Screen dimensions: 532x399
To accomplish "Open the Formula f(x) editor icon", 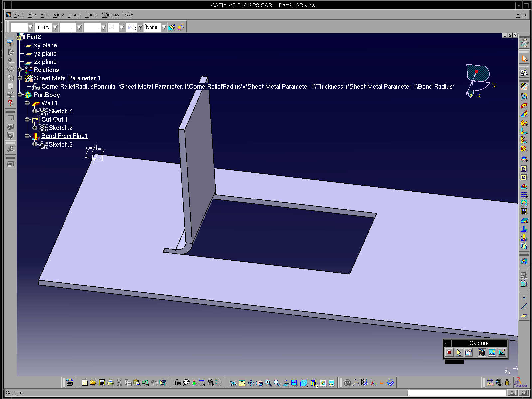I will click(178, 383).
